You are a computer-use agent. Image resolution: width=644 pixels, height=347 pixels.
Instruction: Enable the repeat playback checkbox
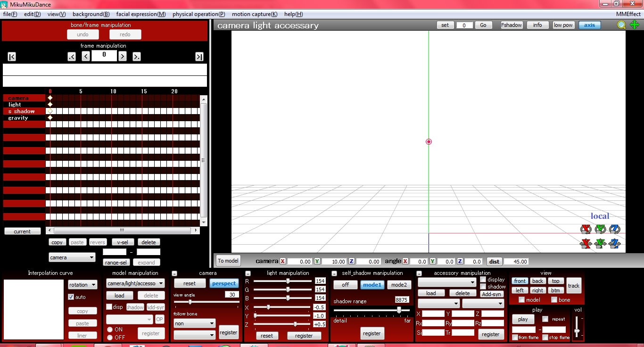[x=544, y=319]
